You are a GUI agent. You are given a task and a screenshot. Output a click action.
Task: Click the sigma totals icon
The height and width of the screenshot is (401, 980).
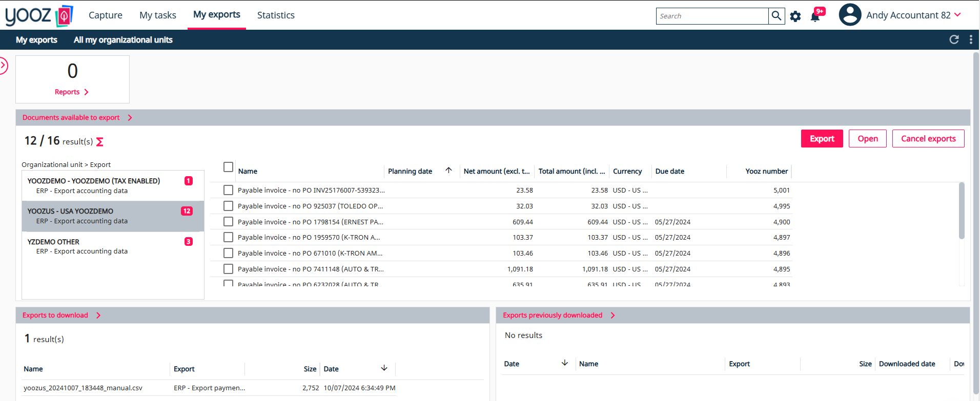[100, 142]
